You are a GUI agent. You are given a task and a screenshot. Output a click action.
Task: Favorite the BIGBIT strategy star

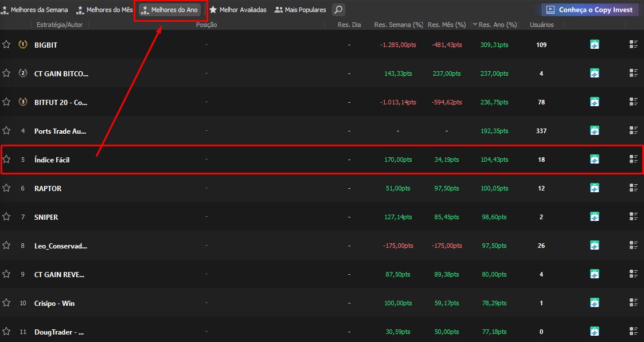[x=6, y=44]
